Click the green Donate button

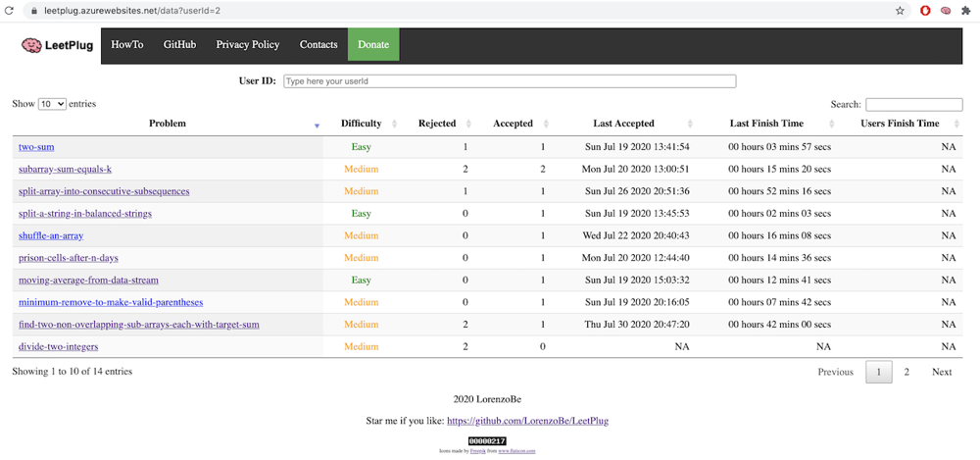[x=373, y=45]
